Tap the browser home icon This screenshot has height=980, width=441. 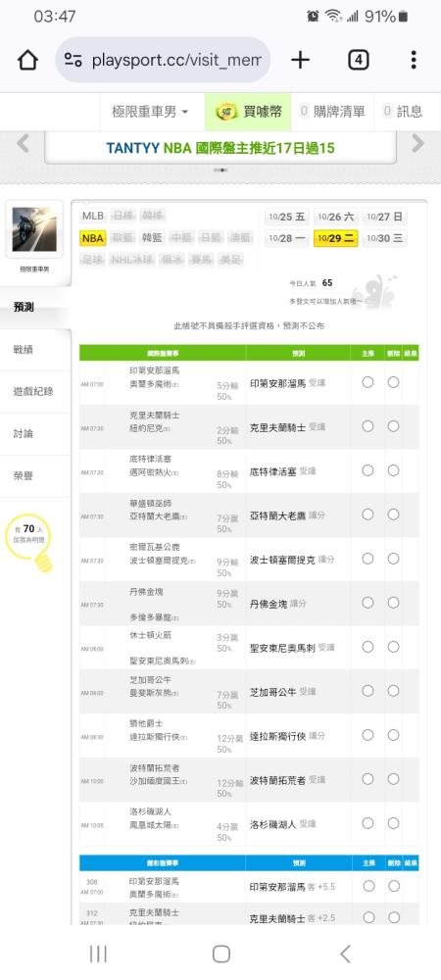(27, 60)
